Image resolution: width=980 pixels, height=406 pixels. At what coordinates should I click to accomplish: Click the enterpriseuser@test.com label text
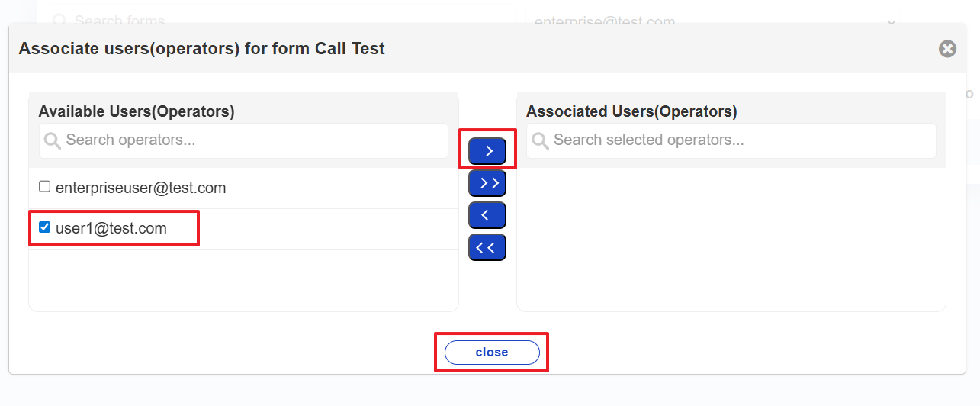(x=140, y=188)
